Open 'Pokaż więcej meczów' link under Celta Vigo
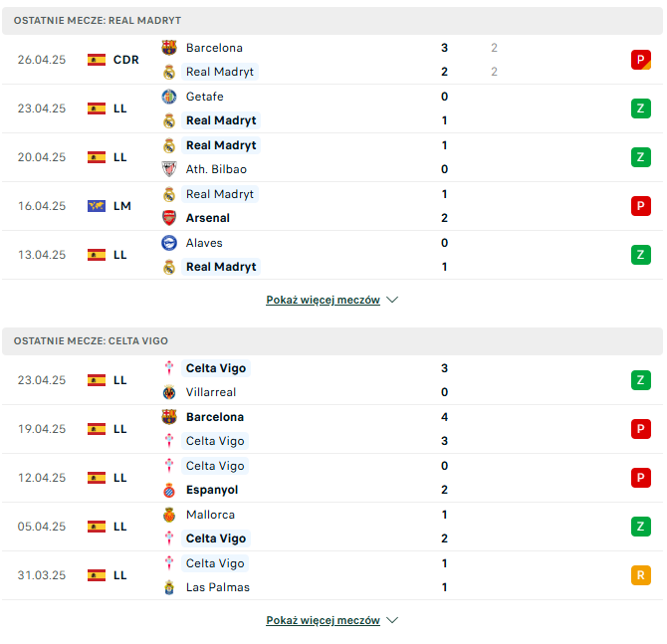This screenshot has height=644, width=667. 323,620
